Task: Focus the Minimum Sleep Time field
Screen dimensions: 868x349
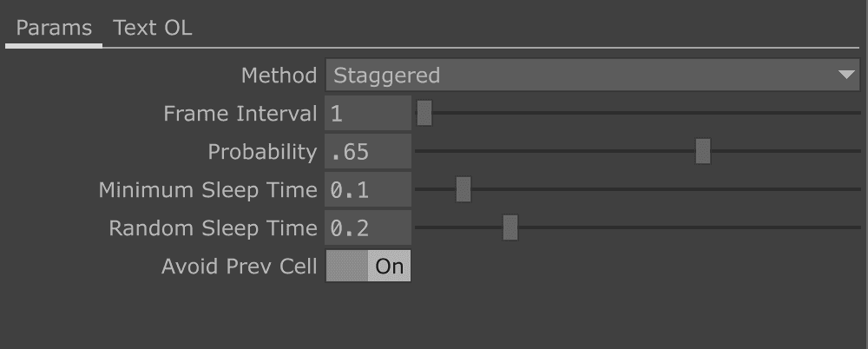Action: click(368, 190)
